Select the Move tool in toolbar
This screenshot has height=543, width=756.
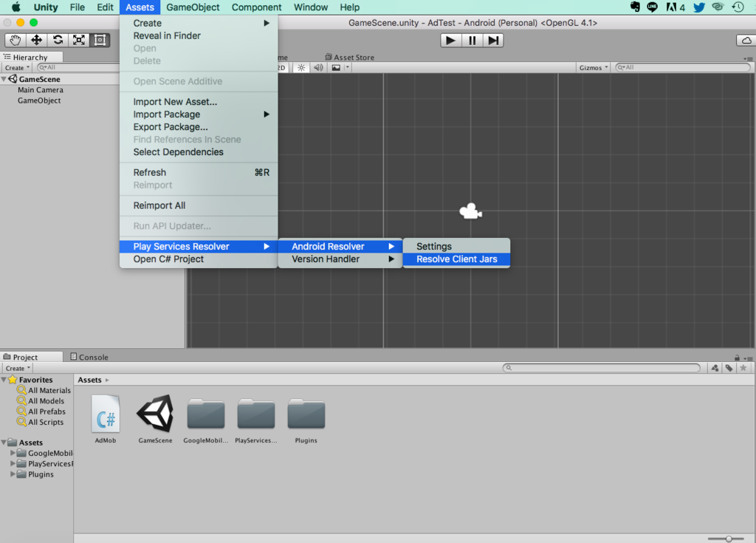coord(37,40)
